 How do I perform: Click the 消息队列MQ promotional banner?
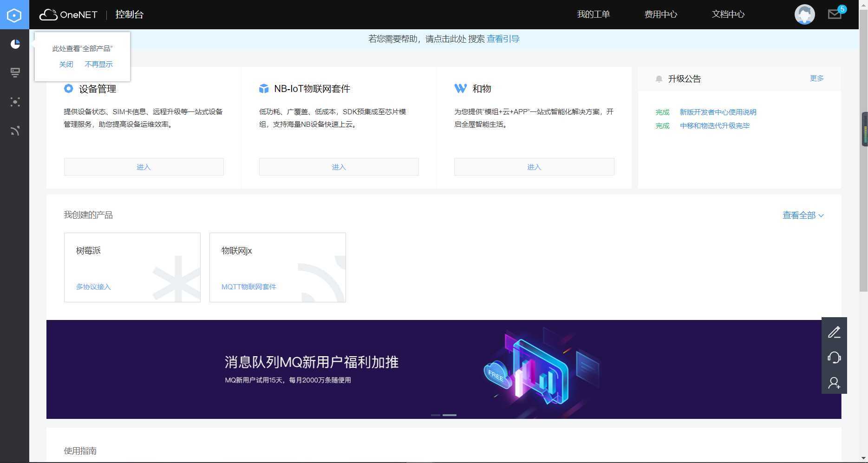[444, 369]
